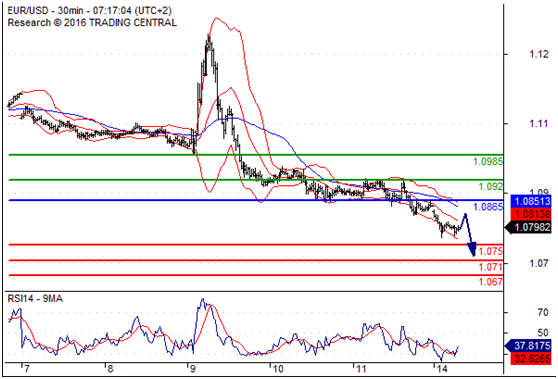This screenshot has width=558, height=379.
Task: Click the red RSI value 32.8265 tag
Action: click(x=531, y=358)
